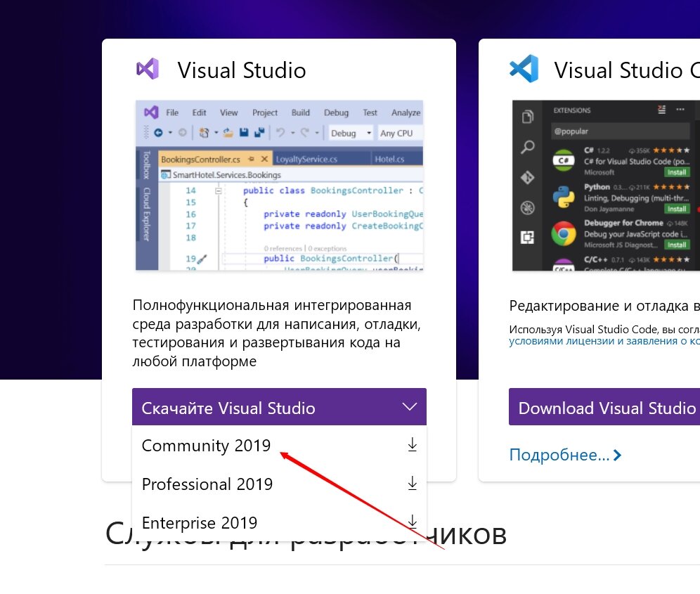This screenshot has width=700, height=594.
Task: Click the Используя Visual Studio Code sentence
Action: coord(604,330)
